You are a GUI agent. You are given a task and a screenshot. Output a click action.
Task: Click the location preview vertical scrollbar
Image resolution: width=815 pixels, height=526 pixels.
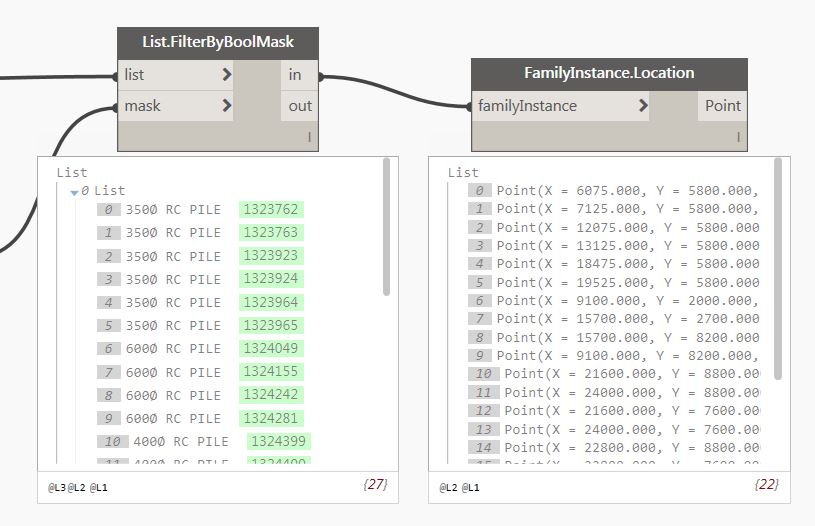778,269
